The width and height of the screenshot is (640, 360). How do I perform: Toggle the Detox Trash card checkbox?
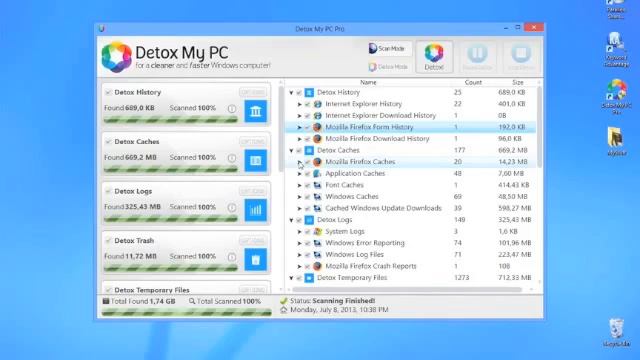coord(108,240)
